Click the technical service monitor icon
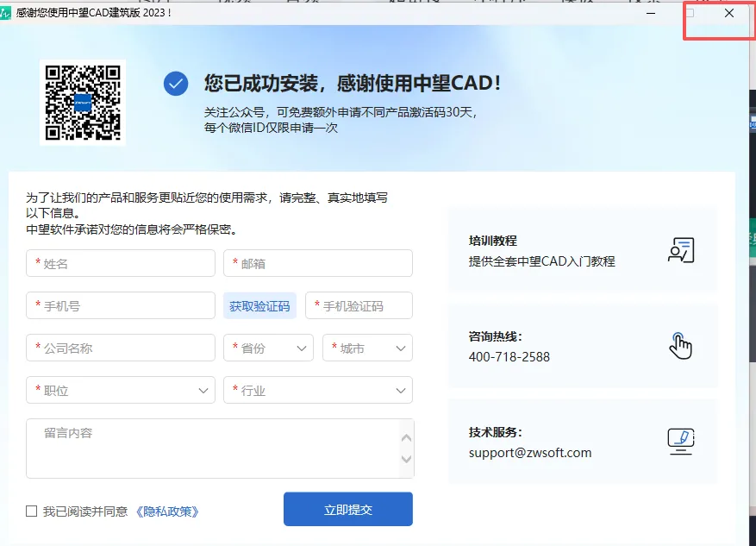This screenshot has height=546, width=756. click(681, 442)
